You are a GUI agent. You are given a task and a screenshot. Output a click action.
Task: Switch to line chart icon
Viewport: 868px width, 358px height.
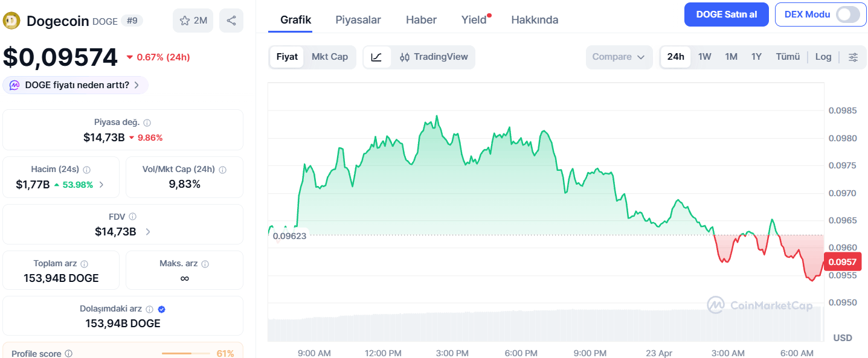[376, 57]
